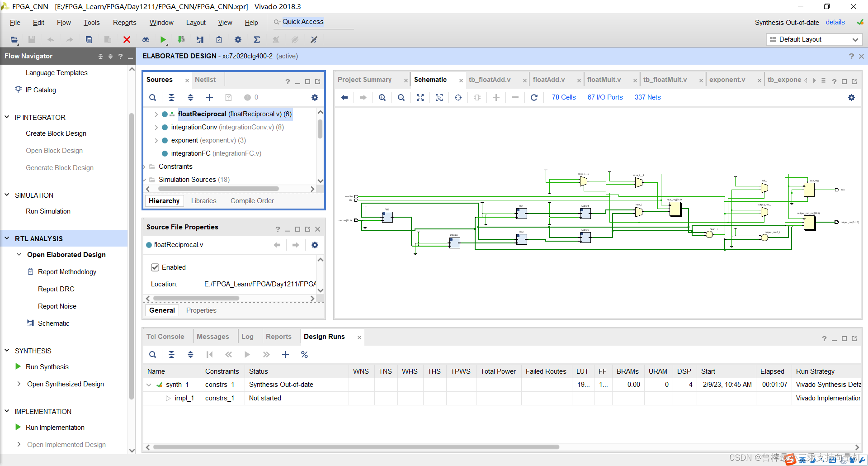868x466 pixels.
Task: Go back in schematic view
Action: pyautogui.click(x=344, y=97)
